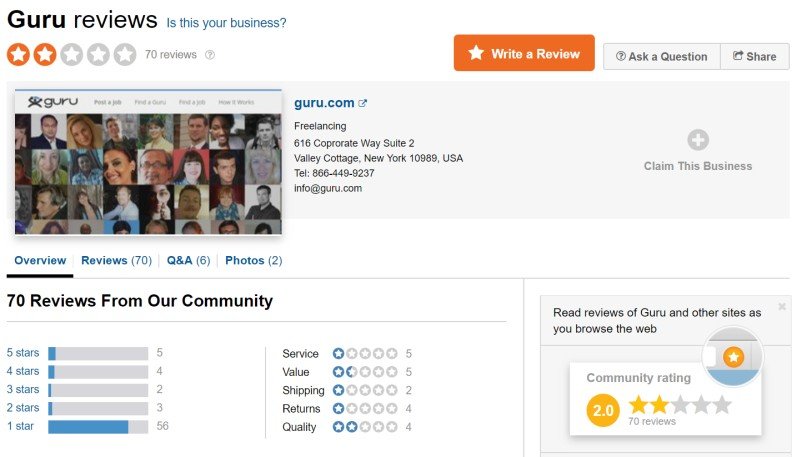Screen dimensions: 800x457
Task: Click the 'Quality' label
Action: [299, 427]
